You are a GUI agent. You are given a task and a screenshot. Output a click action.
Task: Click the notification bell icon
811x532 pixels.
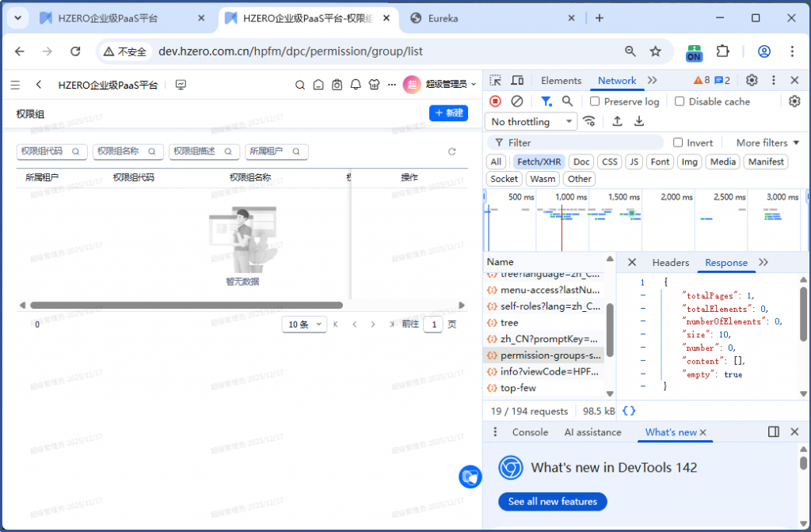[356, 85]
